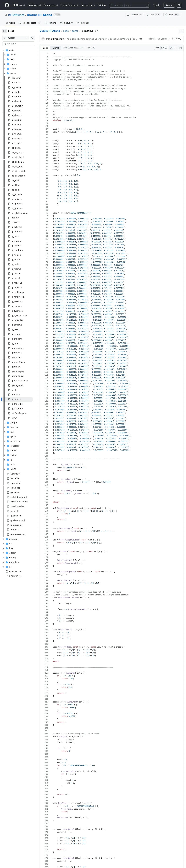Viewport: 186px width, 868px height.
Task: Expand the commit message ellipsis
Action: (x=141, y=39)
